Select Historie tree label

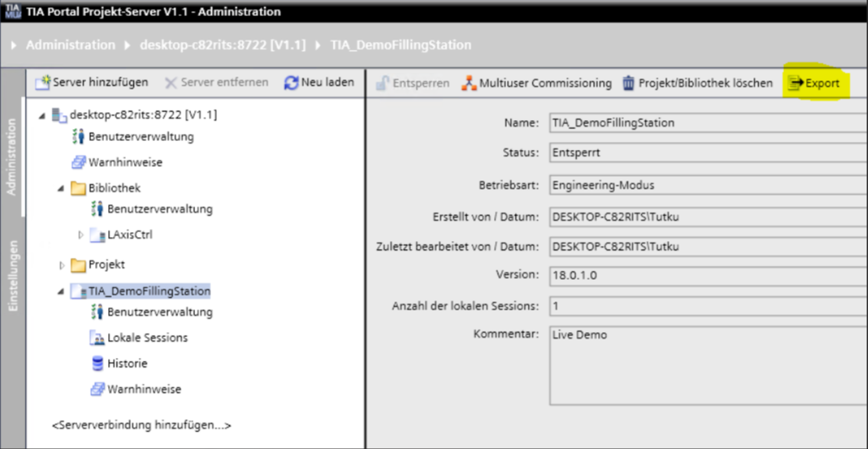(127, 364)
